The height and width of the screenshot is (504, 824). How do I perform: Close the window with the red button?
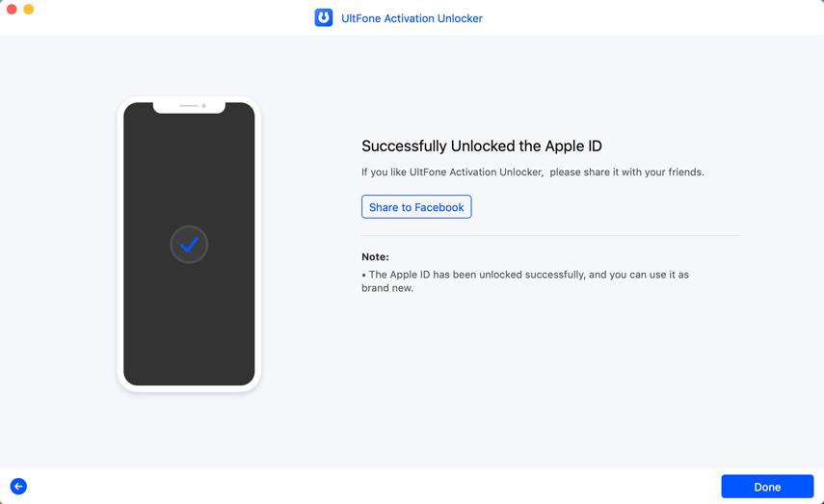pyautogui.click(x=12, y=10)
